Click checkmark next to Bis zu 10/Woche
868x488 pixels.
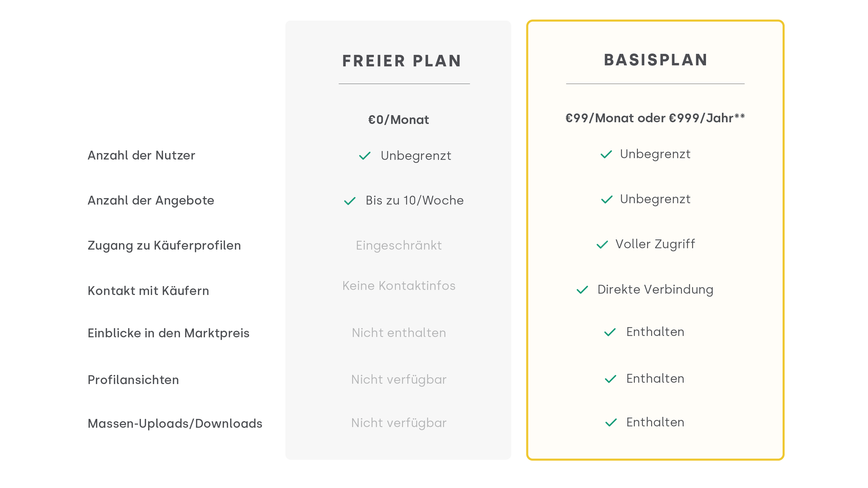coord(350,201)
